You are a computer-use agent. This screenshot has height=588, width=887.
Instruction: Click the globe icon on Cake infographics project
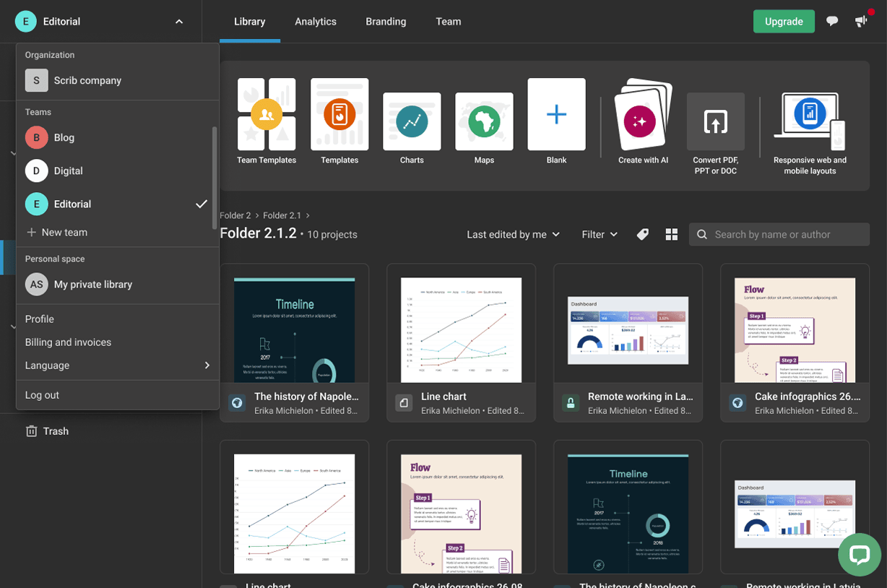(x=737, y=403)
